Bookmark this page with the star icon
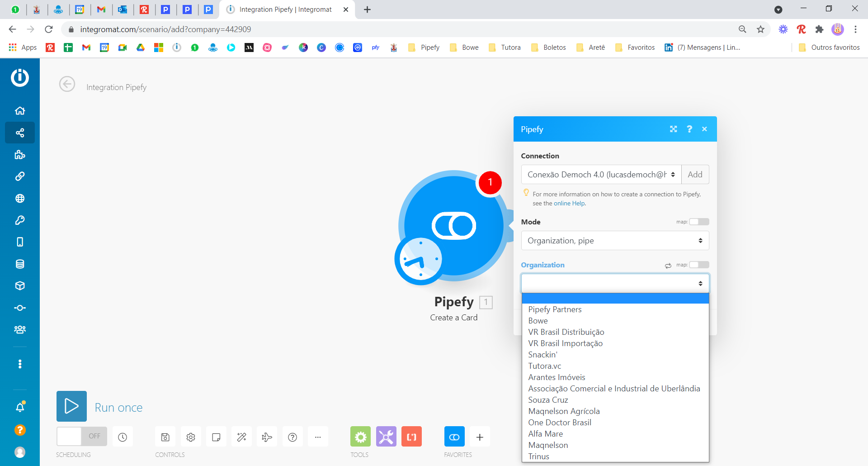This screenshot has width=868, height=466. (x=760, y=29)
